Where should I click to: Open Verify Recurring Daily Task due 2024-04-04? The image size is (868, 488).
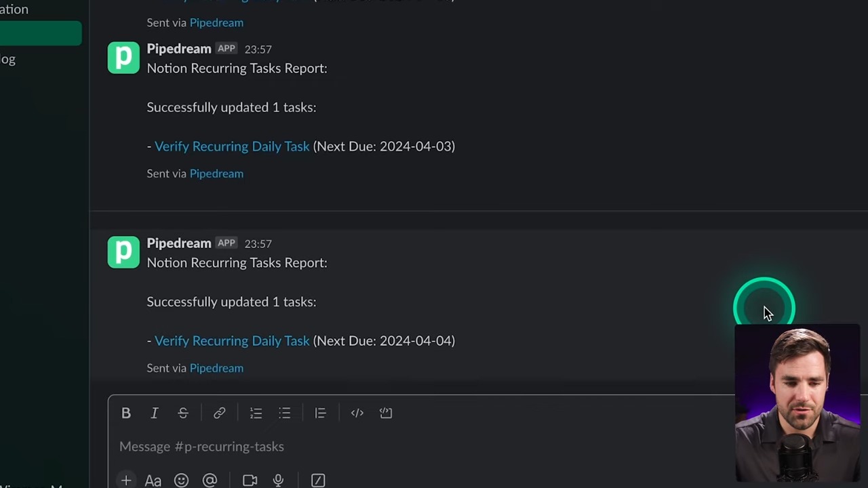pyautogui.click(x=232, y=341)
